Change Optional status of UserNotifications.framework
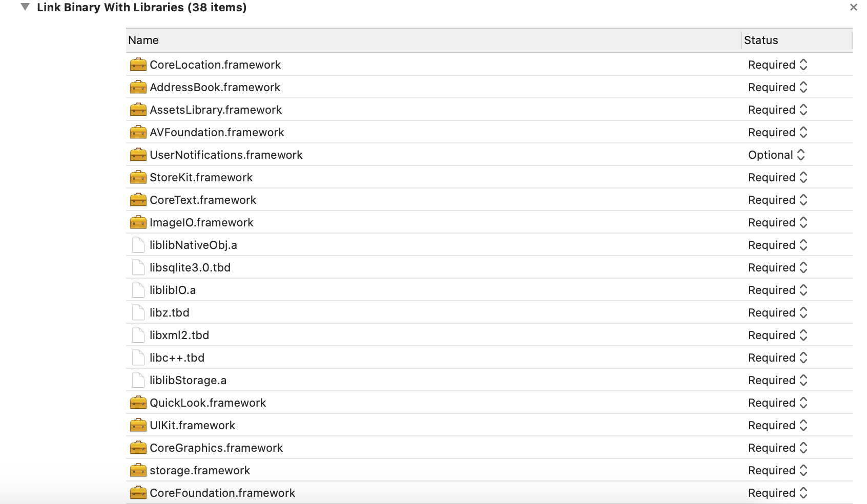The width and height of the screenshot is (867, 504). [777, 155]
